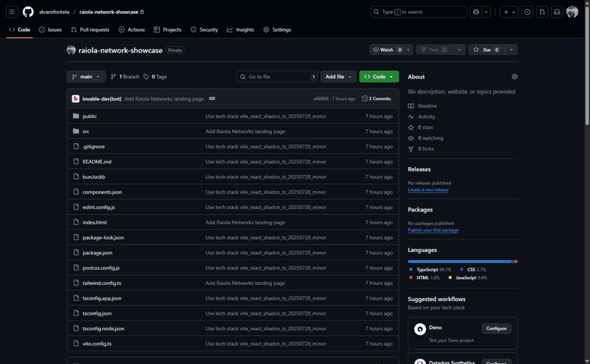
Task: Click the watching eye icon in About
Action: click(x=411, y=138)
